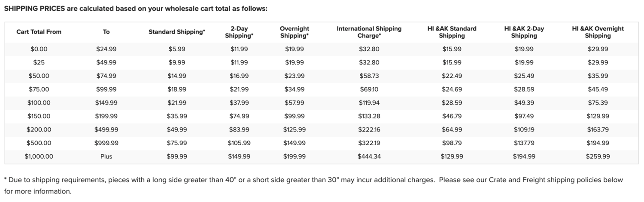Select the $98.79 HI &AK standard price
Image resolution: width=644 pixels, height=202 pixels.
click(452, 143)
